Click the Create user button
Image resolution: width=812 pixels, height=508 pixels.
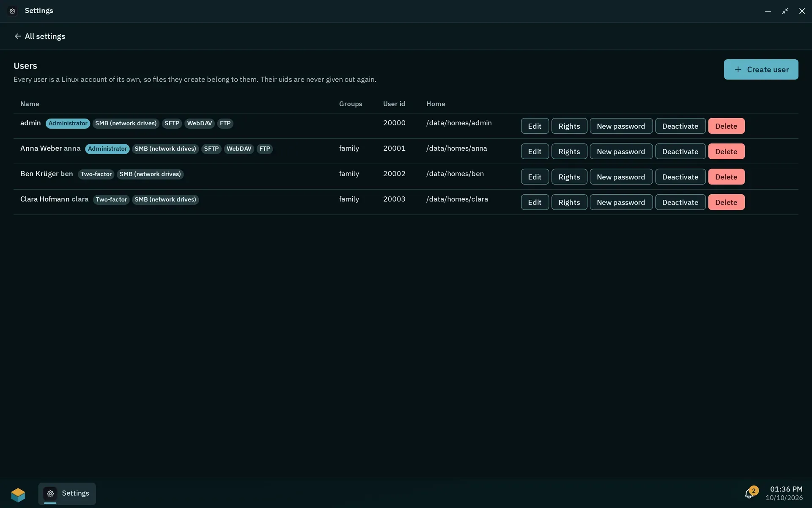tap(761, 69)
